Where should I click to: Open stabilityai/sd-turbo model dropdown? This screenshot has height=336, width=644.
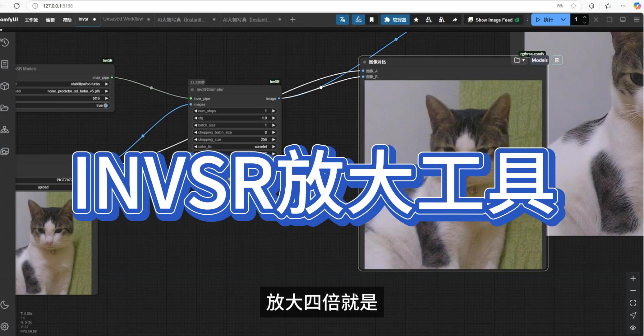pyautogui.click(x=62, y=84)
